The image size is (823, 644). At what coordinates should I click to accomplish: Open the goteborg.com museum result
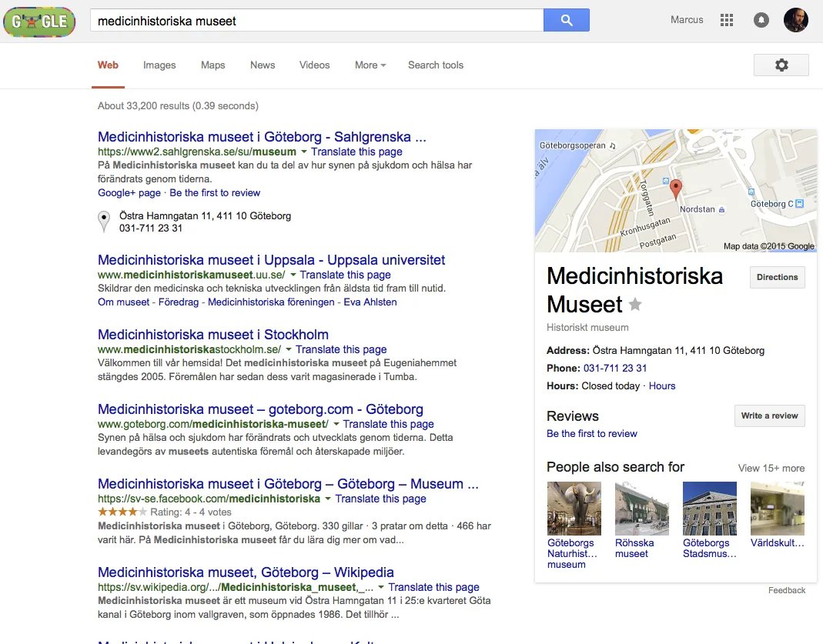[260, 409]
